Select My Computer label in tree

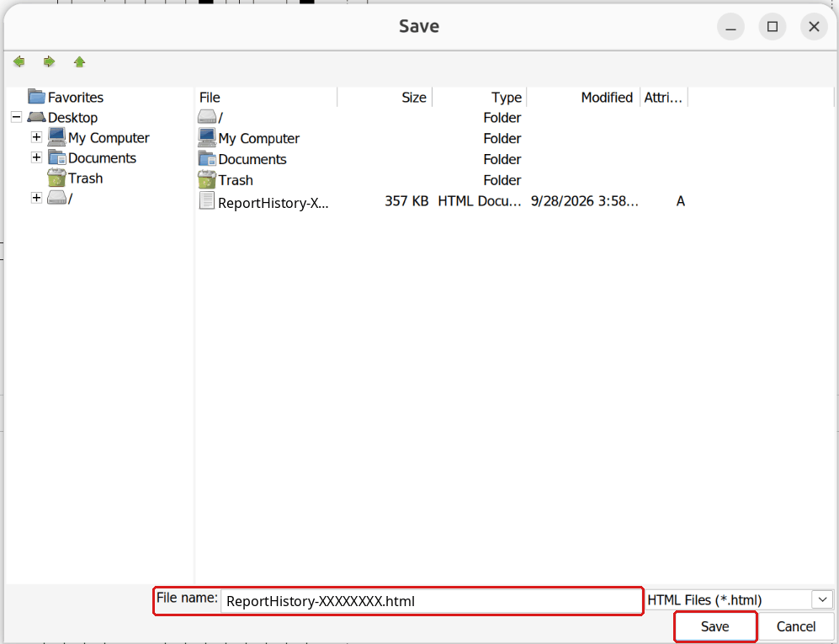[109, 137]
